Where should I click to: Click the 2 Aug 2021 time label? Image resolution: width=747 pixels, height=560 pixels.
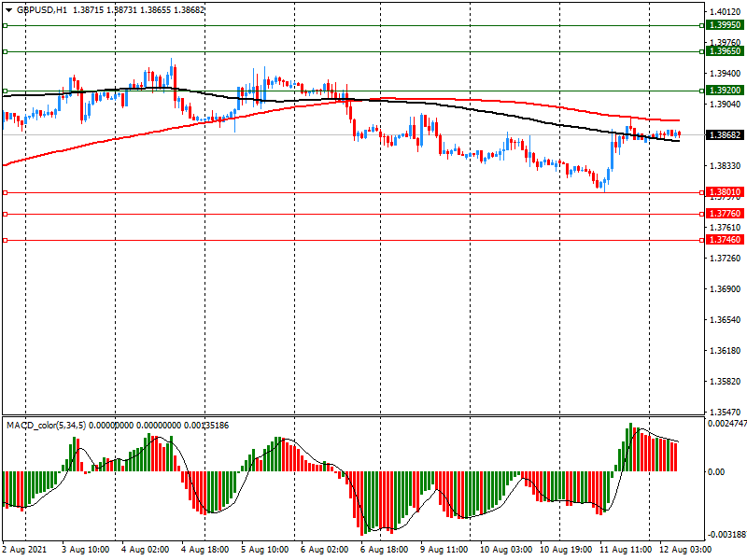click(25, 550)
